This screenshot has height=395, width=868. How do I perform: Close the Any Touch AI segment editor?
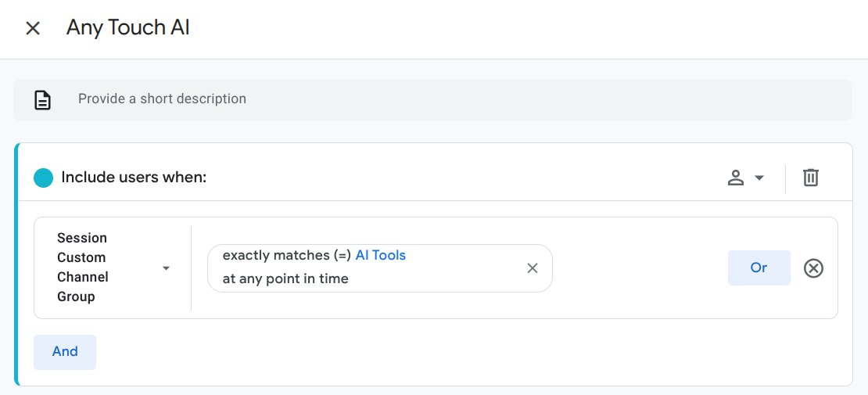[x=33, y=29]
